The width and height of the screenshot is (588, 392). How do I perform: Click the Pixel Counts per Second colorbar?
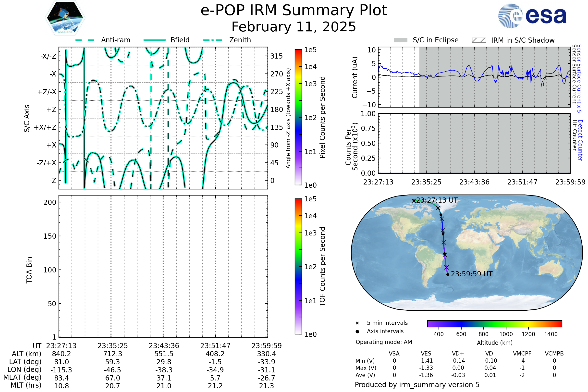coord(298,117)
